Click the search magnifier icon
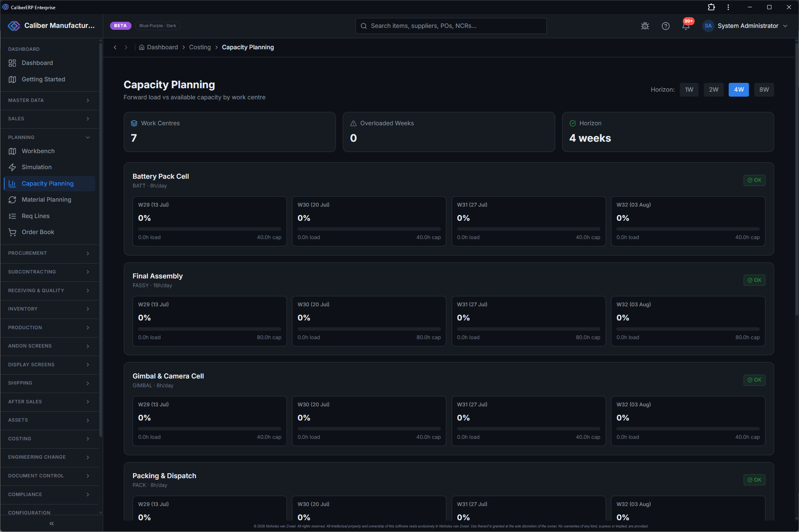The image size is (799, 532). tap(364, 26)
